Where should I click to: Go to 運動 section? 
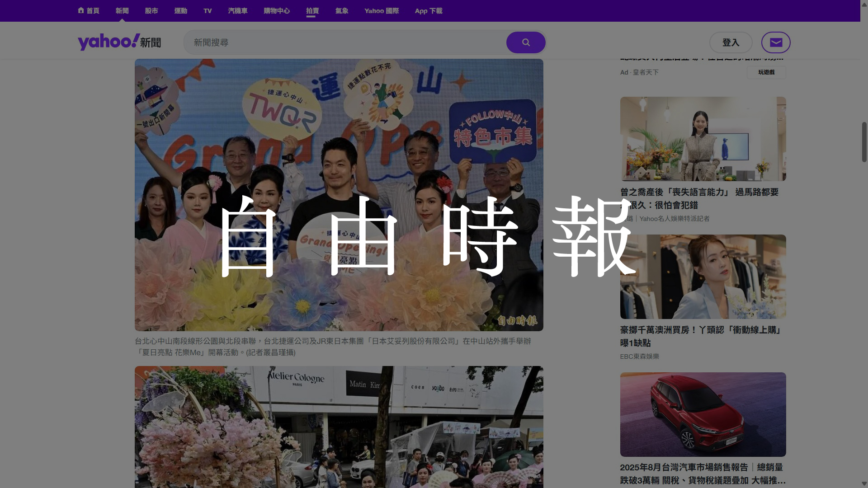pos(181,11)
